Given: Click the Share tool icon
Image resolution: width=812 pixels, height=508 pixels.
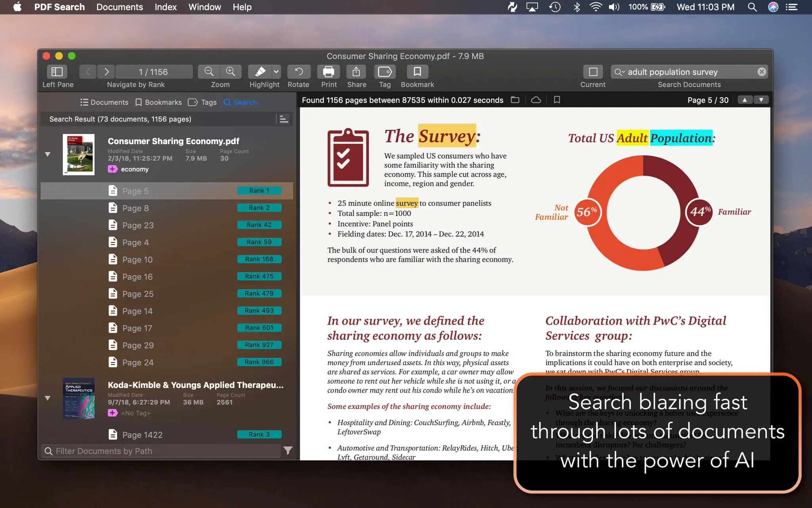Looking at the screenshot, I should coord(356,71).
